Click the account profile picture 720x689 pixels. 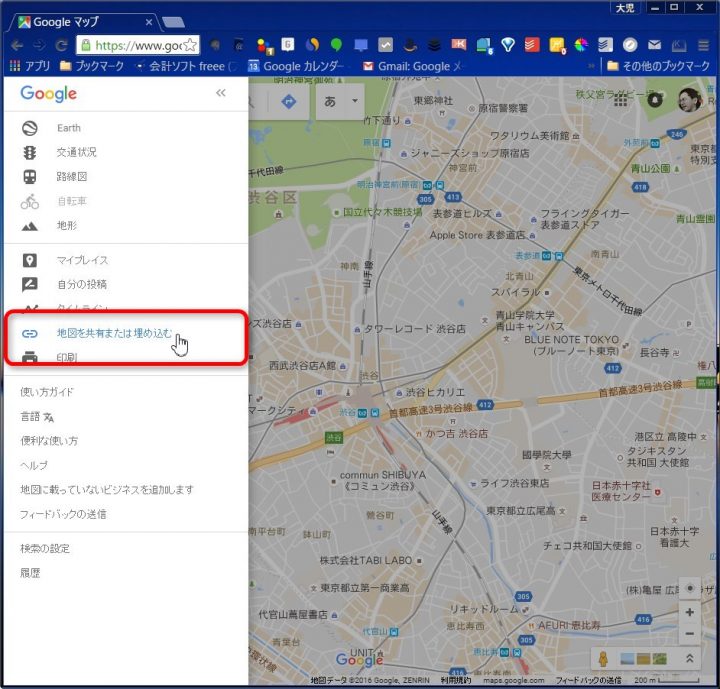(x=690, y=100)
